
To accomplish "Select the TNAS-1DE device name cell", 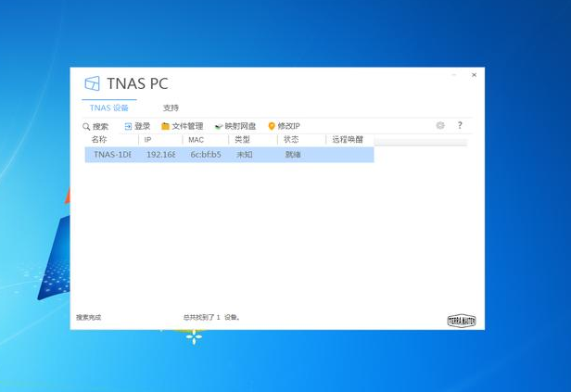I will [x=112, y=155].
